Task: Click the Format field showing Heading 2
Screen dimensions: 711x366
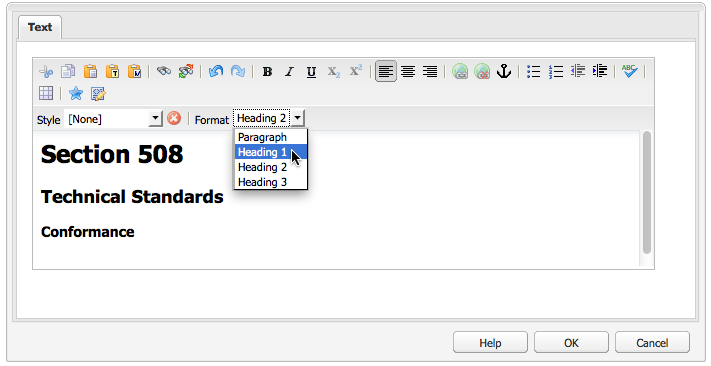Action: (x=262, y=118)
